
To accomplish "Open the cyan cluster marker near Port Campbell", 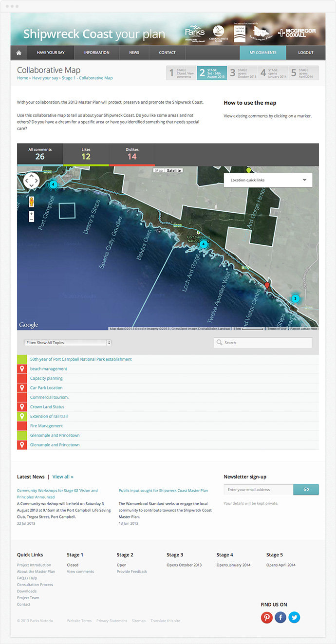I will [x=53, y=184].
